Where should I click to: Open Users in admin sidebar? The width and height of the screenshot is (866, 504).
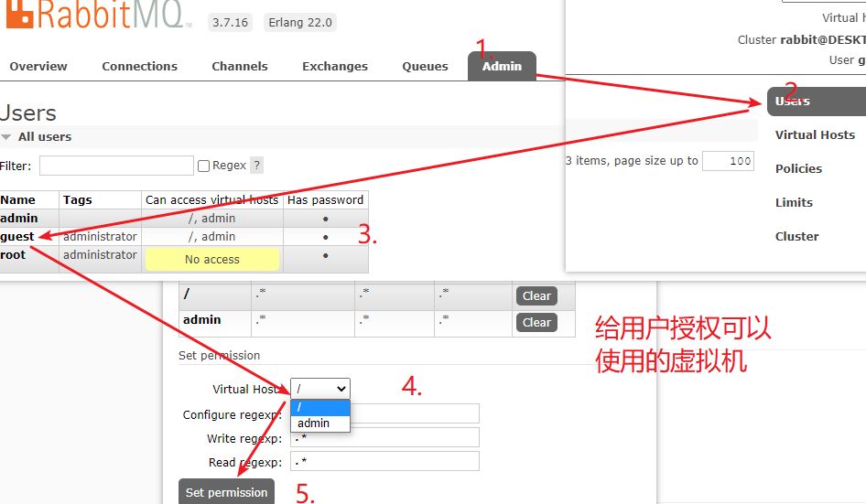point(817,101)
